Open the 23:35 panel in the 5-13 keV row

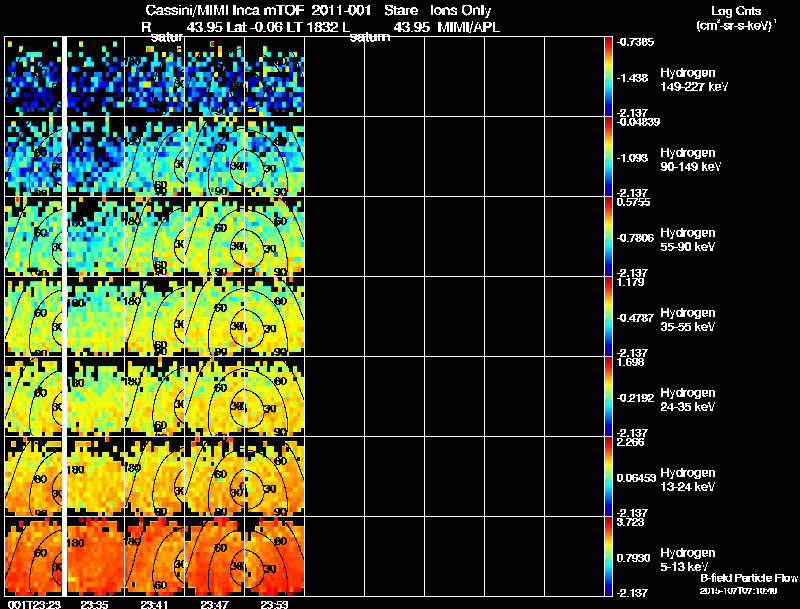(x=96, y=557)
